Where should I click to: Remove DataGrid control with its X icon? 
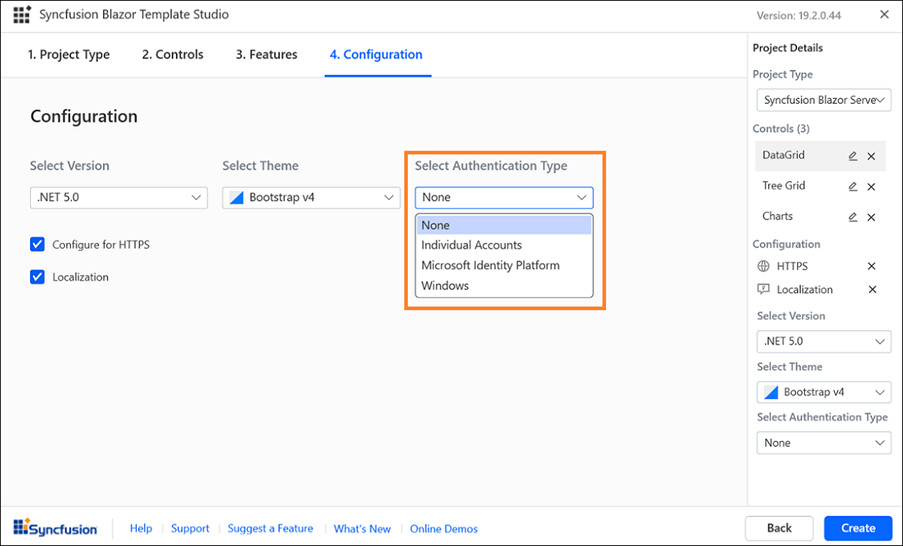871,156
